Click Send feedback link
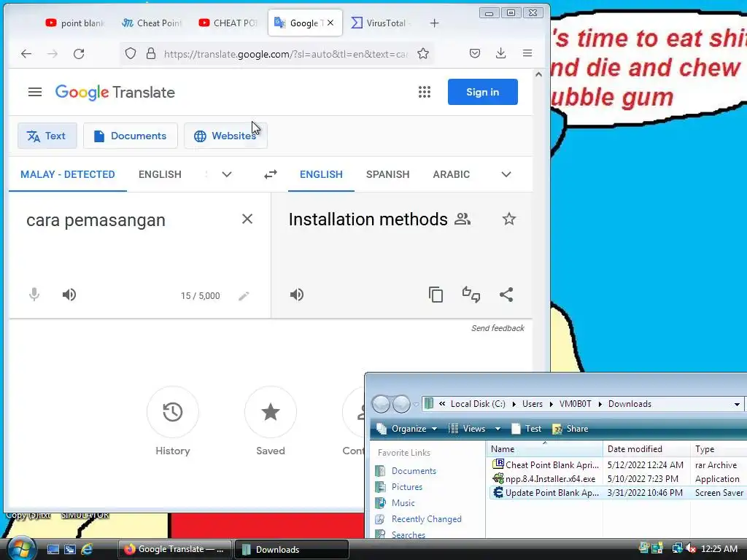This screenshot has width=747, height=560. [498, 328]
